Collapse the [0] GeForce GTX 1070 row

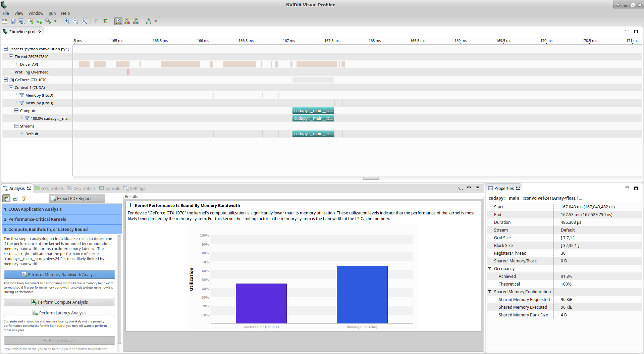[x=6, y=80]
